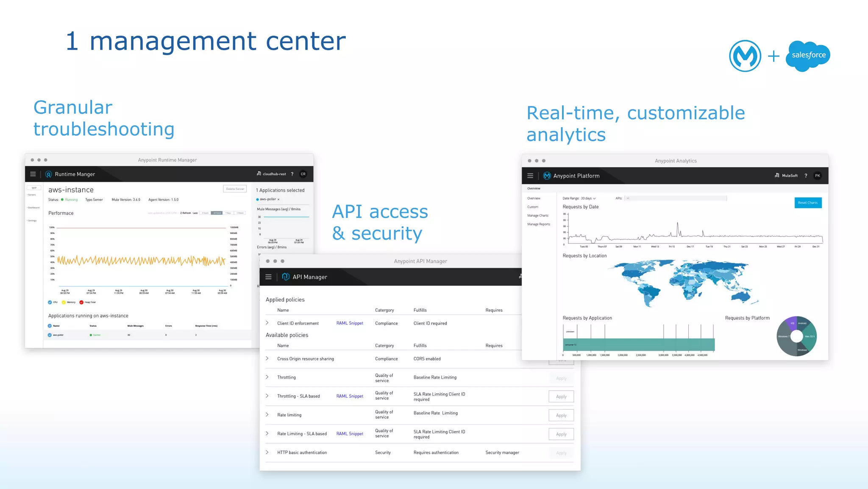868x489 pixels.
Task: Open the Anypoint Platform hamburger menu
Action: pyautogui.click(x=530, y=176)
